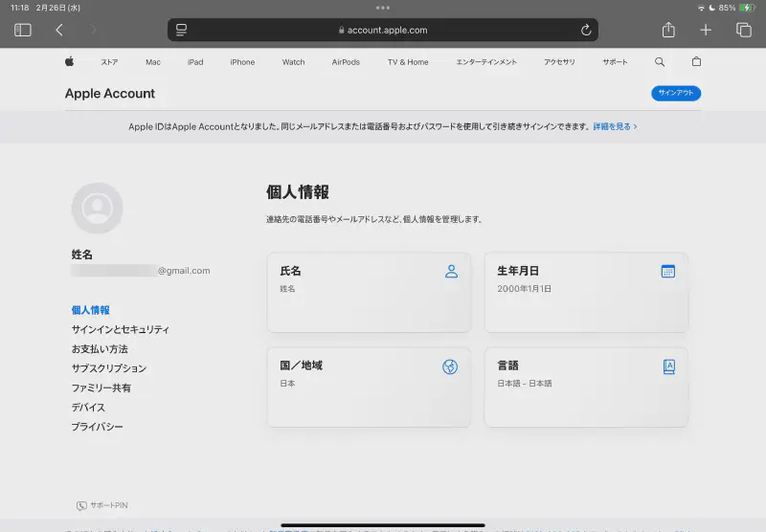This screenshot has width=766, height=532.
Task: Tap the profile avatar picture
Action: (x=97, y=208)
